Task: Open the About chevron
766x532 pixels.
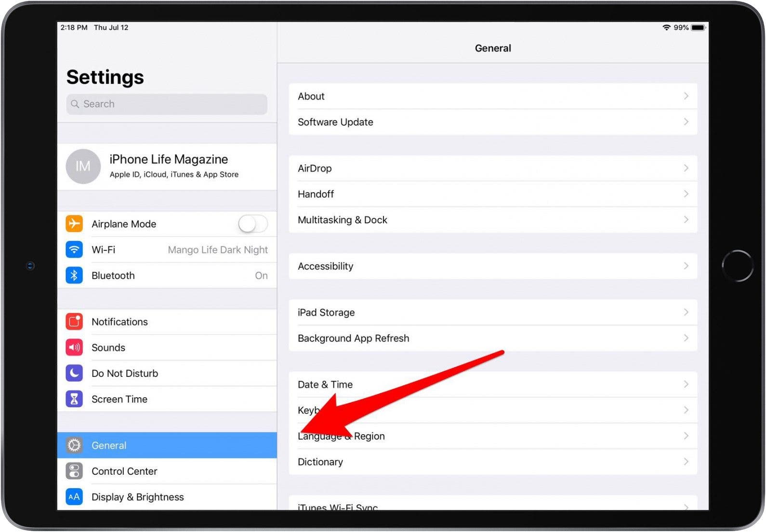Action: [x=686, y=96]
